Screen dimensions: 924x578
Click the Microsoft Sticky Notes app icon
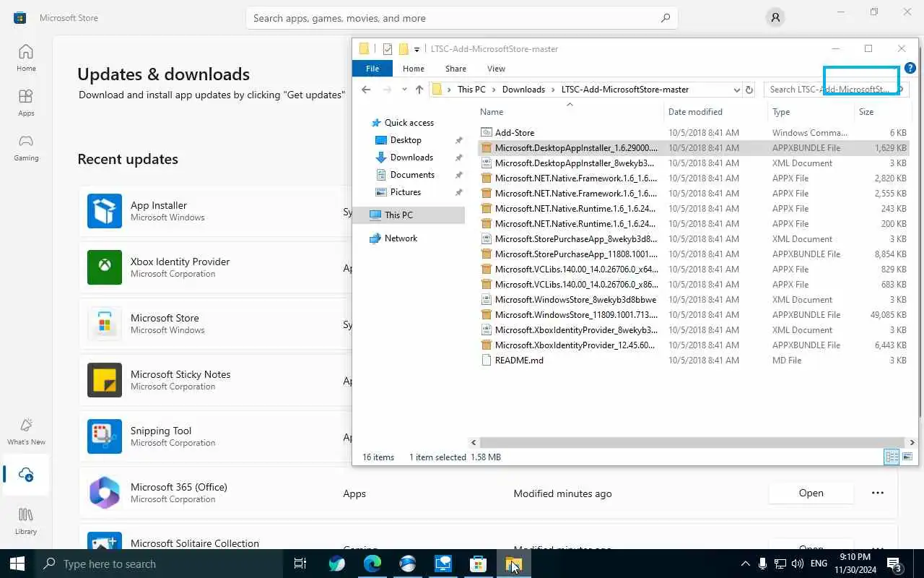(x=105, y=380)
